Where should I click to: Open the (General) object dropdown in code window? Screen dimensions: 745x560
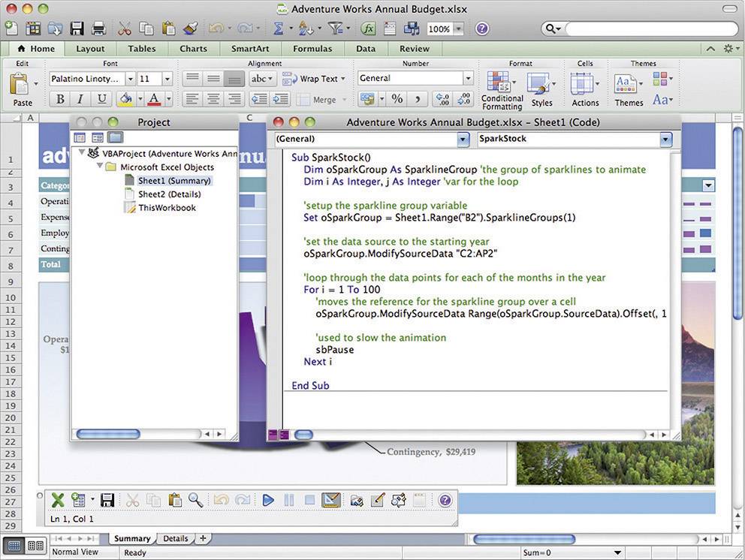click(x=463, y=139)
